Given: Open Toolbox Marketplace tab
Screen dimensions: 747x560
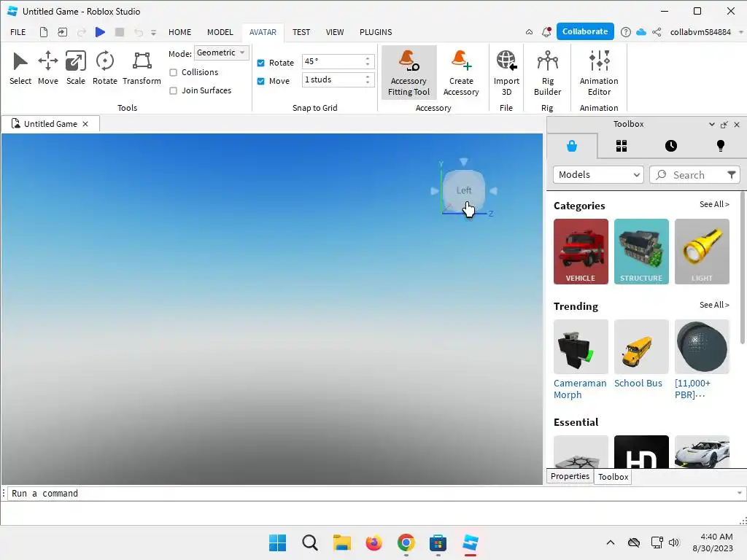Looking at the screenshot, I should click(x=572, y=146).
